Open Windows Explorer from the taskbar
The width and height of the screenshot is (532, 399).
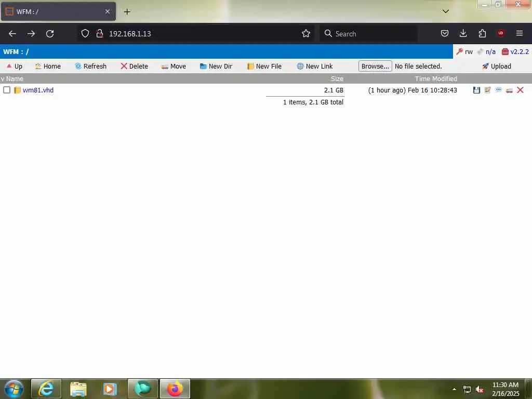(x=78, y=389)
